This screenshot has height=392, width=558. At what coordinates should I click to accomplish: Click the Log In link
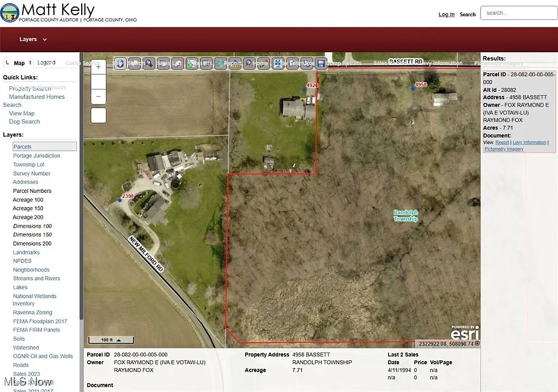[446, 15]
